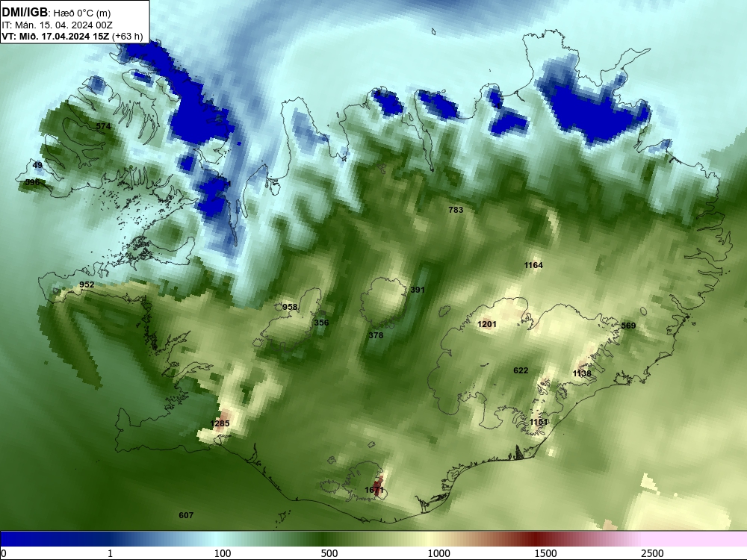
Task: Click the map value 1285
Action: coord(220,423)
